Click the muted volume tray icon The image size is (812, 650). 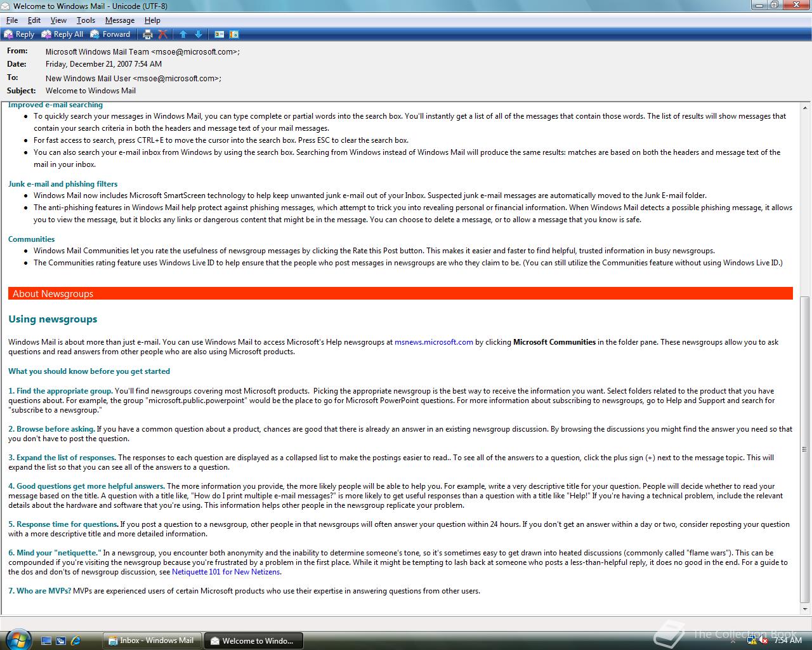click(x=764, y=640)
